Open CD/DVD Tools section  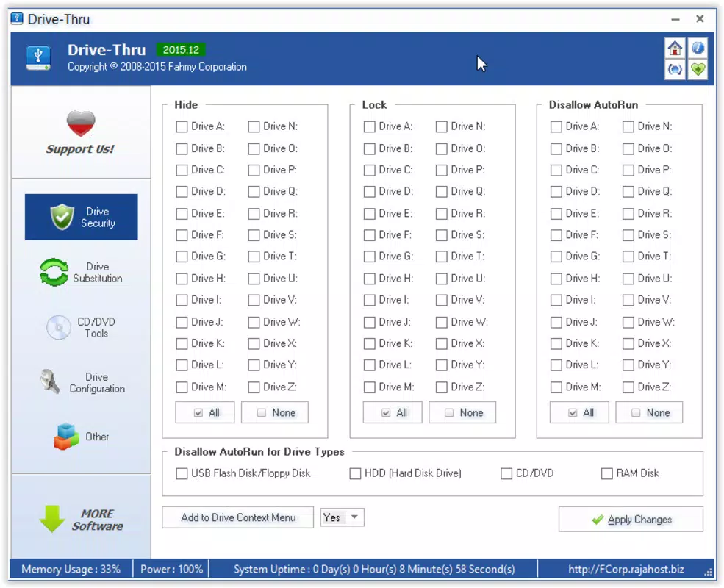click(x=82, y=327)
